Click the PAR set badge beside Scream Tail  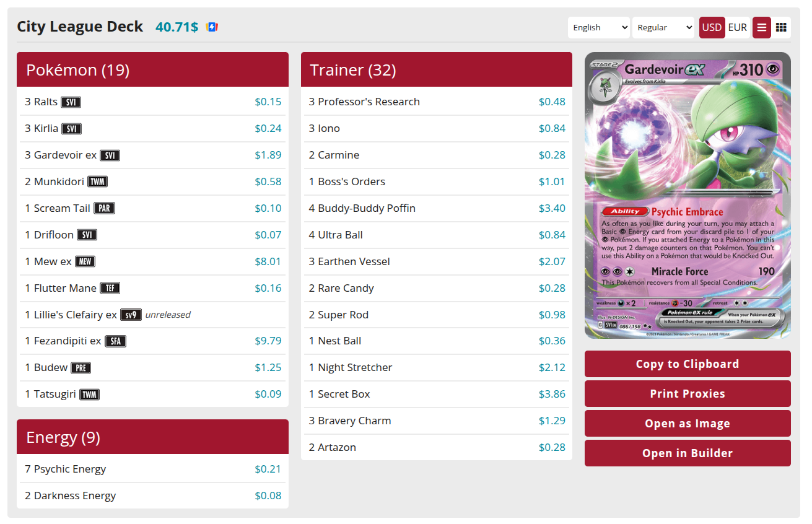pyautogui.click(x=104, y=209)
